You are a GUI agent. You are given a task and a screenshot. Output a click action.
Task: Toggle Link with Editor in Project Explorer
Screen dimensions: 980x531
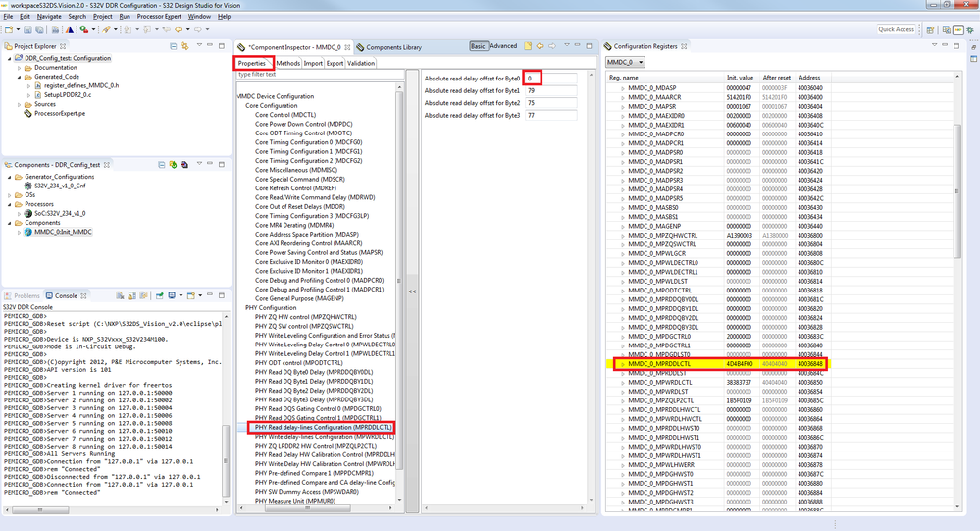pyautogui.click(x=184, y=46)
